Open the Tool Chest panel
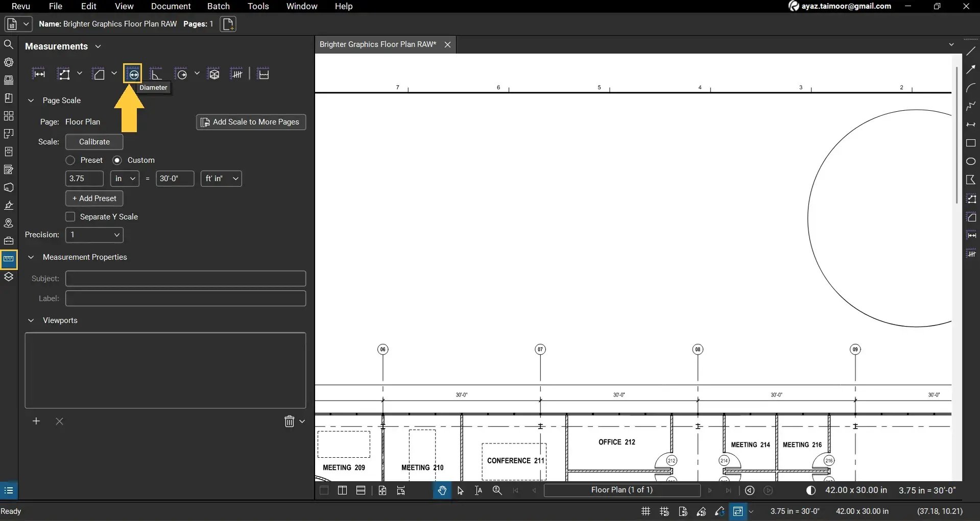Image resolution: width=980 pixels, height=521 pixels. pyautogui.click(x=9, y=240)
